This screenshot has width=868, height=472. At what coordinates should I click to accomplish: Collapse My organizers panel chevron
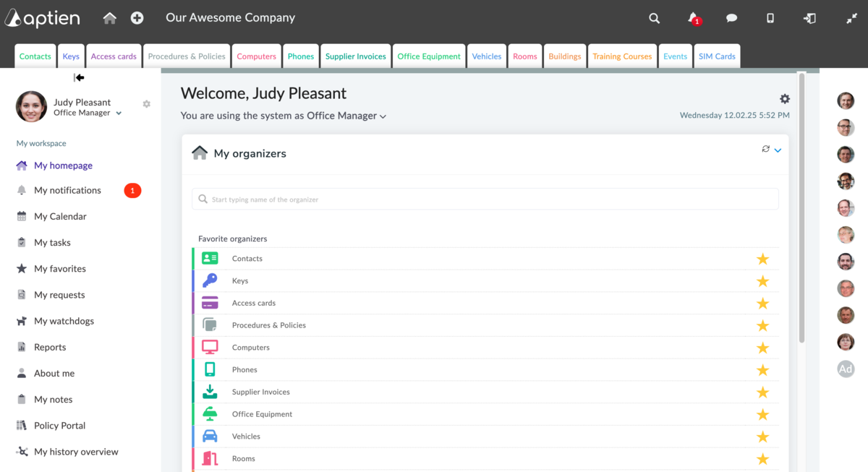tap(778, 150)
